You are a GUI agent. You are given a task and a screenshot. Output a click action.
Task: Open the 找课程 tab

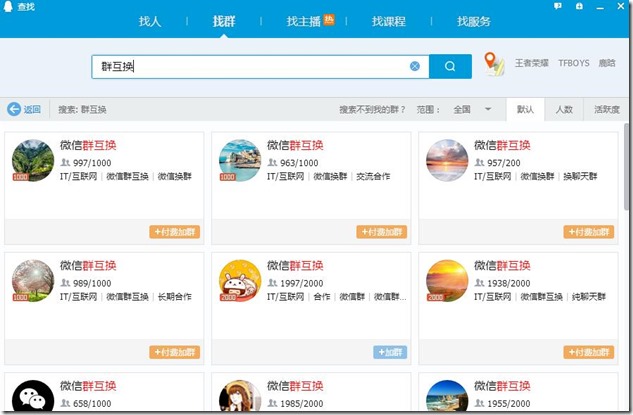coord(387,21)
